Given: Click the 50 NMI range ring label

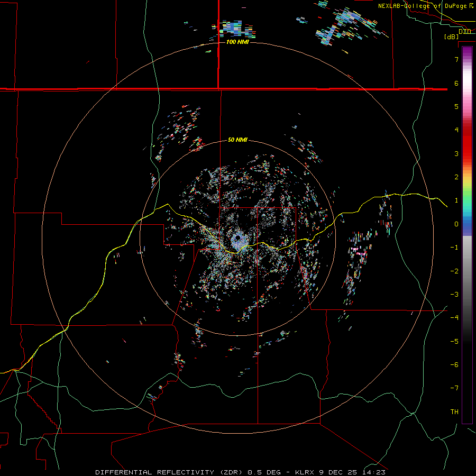Looking at the screenshot, I should click(x=237, y=140).
